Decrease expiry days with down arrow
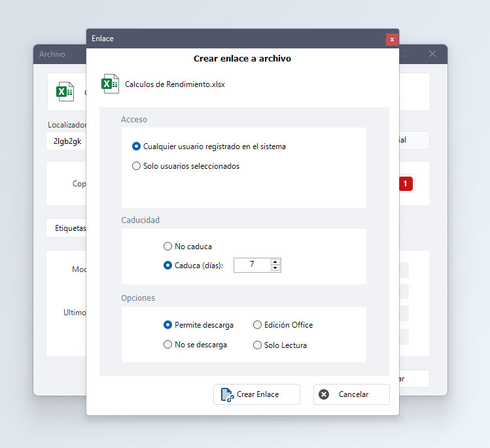Viewport: 490px width, 448px height. [275, 268]
